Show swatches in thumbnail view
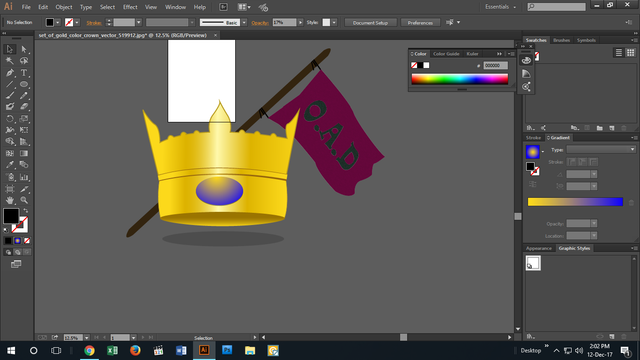The width and height of the screenshot is (640, 360). pyautogui.click(x=631, y=53)
